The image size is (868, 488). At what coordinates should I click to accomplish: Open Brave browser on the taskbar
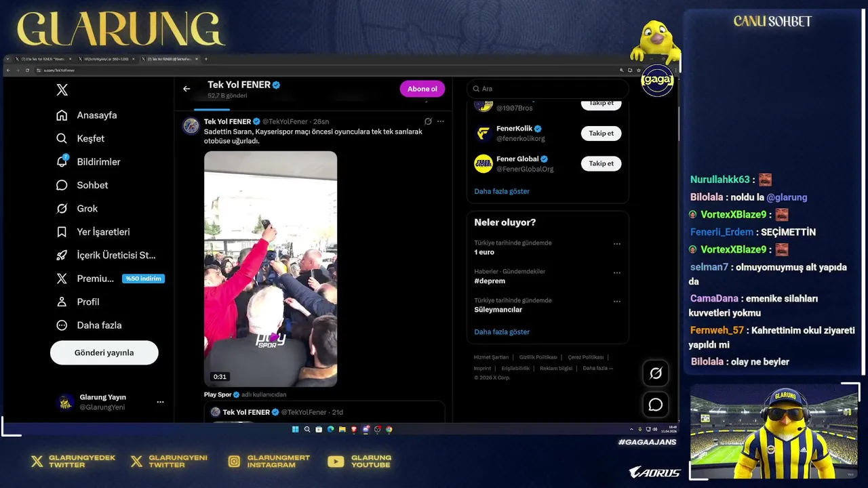tap(354, 429)
